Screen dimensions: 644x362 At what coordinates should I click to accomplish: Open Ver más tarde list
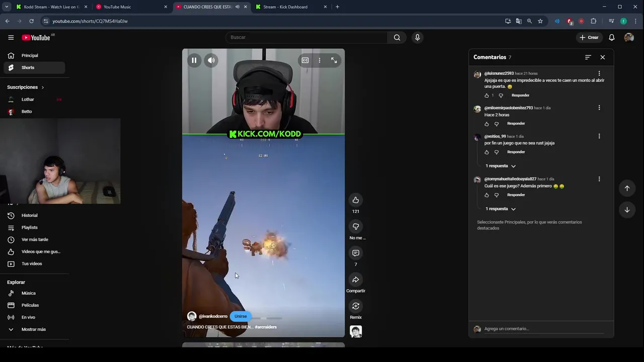(x=34, y=240)
